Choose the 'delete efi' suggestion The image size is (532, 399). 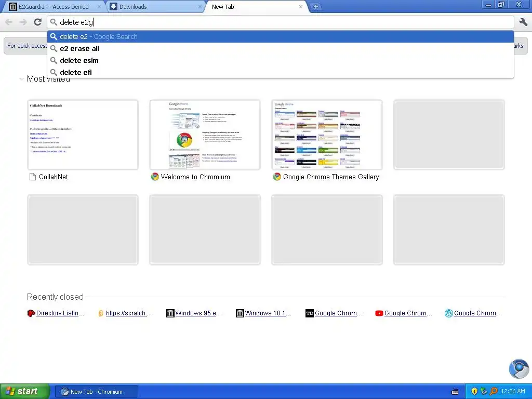pyautogui.click(x=281, y=72)
